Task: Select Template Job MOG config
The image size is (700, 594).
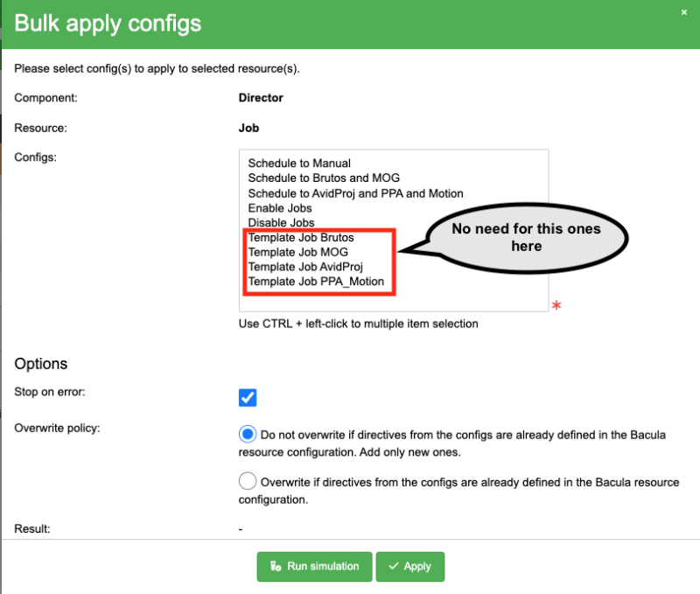Action: point(297,252)
